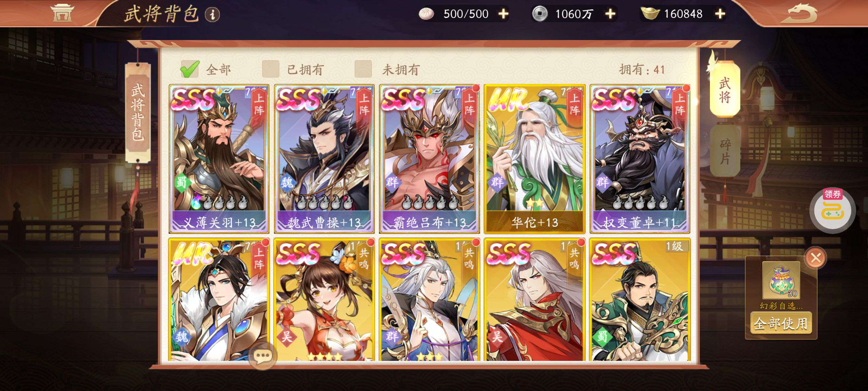Check the 未拥有 filter checkbox

pyautogui.click(x=363, y=69)
